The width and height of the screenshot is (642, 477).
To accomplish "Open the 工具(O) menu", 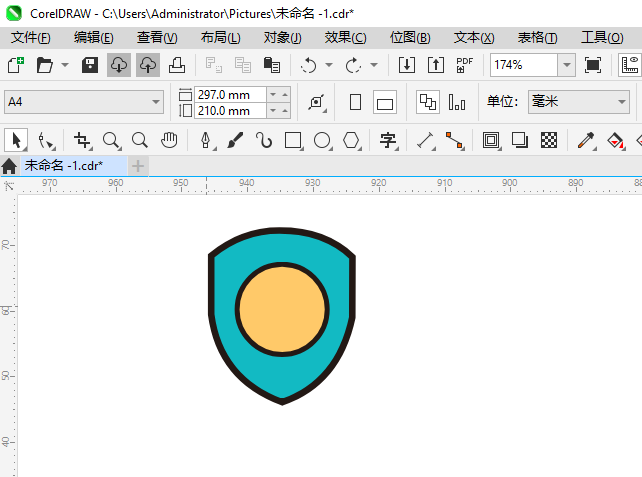I will click(x=602, y=38).
